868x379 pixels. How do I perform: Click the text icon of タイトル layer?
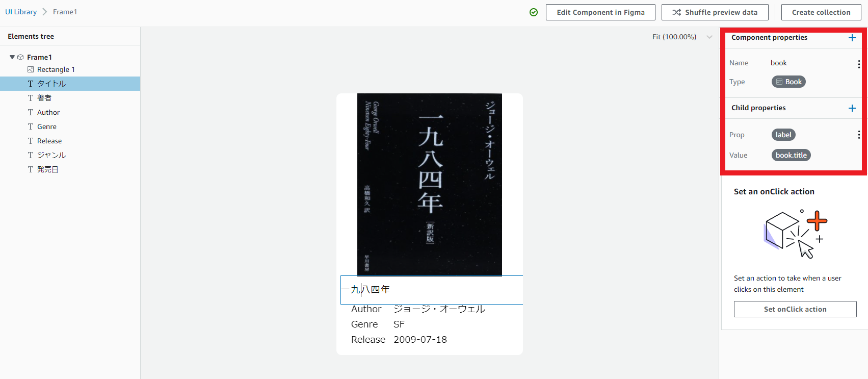coord(31,84)
